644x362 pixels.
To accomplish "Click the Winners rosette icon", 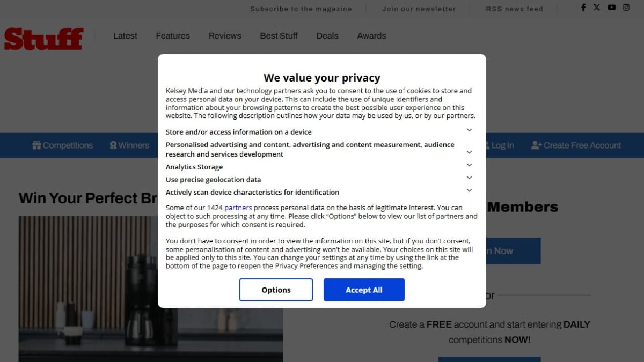I will pyautogui.click(x=113, y=145).
